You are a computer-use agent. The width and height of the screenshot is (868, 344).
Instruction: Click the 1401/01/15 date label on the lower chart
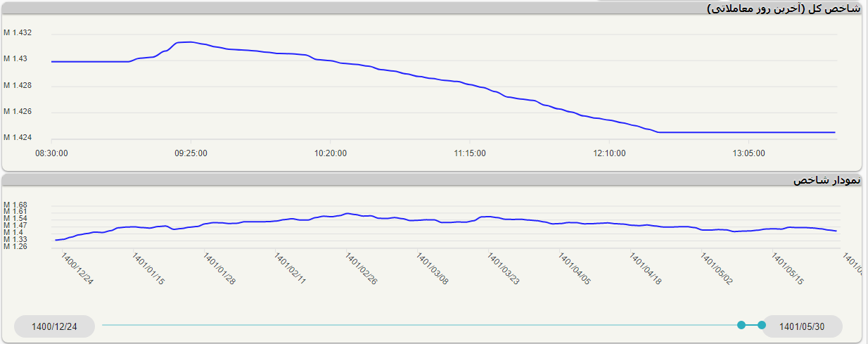click(x=148, y=269)
